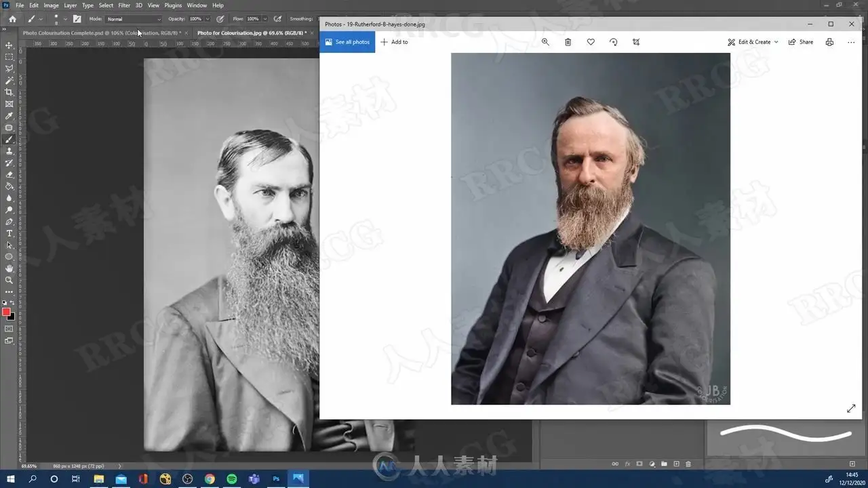Expand the Photoshop status bar info arrow
The width and height of the screenshot is (868, 488).
tap(120, 466)
